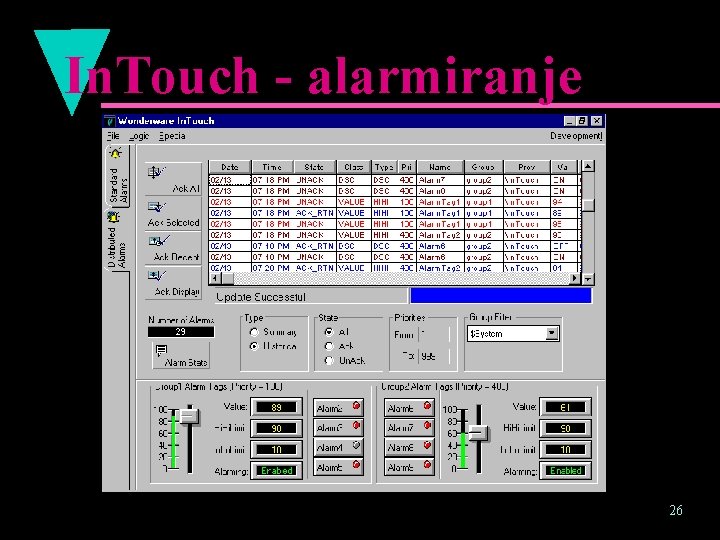Screen dimensions: 720x540
Task: Click the Group2 LoLo limit field
Action: [x=565, y=450]
